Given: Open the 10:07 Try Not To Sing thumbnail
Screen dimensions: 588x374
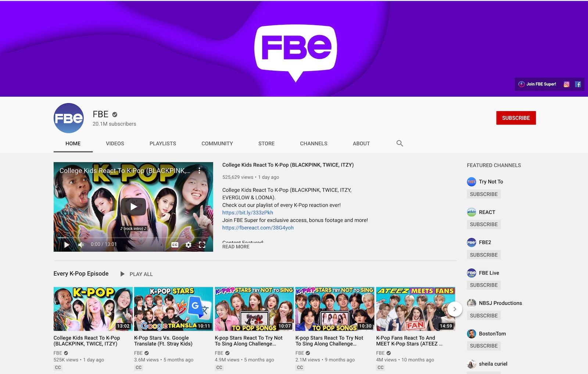Looking at the screenshot, I should (x=254, y=309).
